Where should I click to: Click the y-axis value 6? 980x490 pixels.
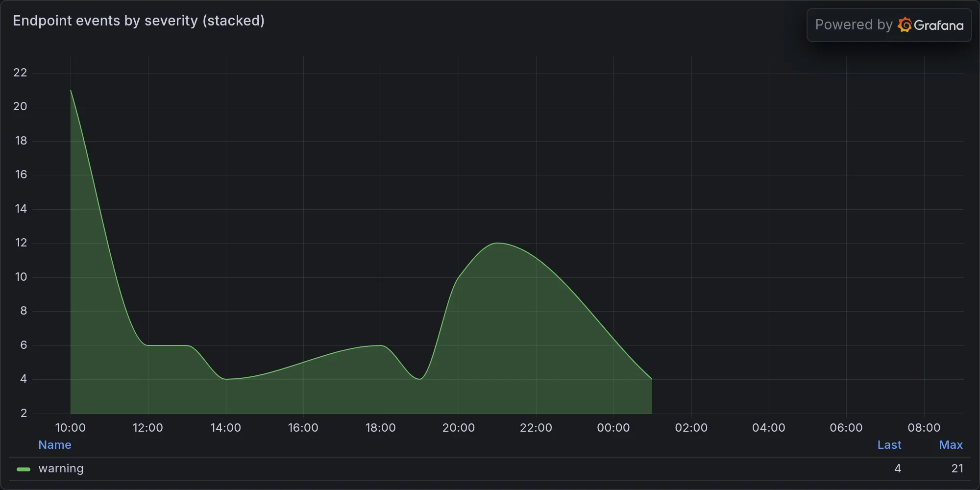click(24, 345)
